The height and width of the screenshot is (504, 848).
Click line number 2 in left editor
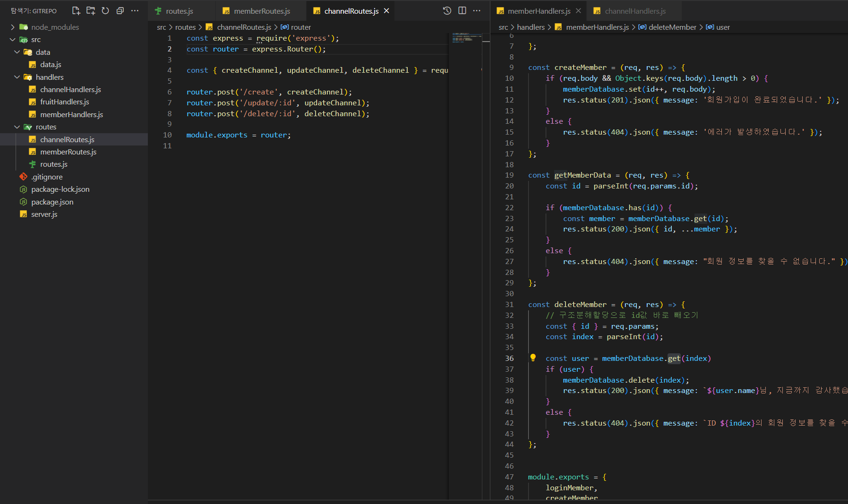[x=169, y=49]
